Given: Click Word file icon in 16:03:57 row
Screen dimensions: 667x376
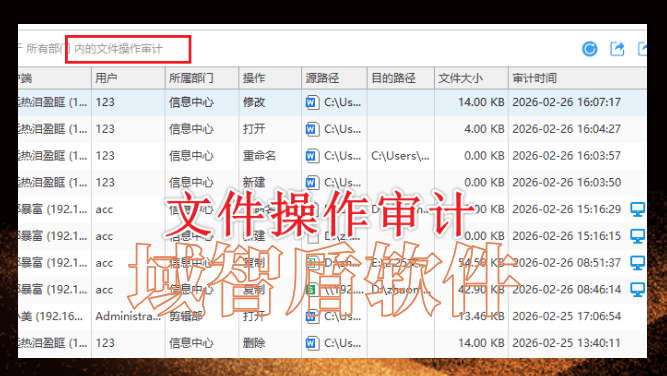Looking at the screenshot, I should pos(312,156).
